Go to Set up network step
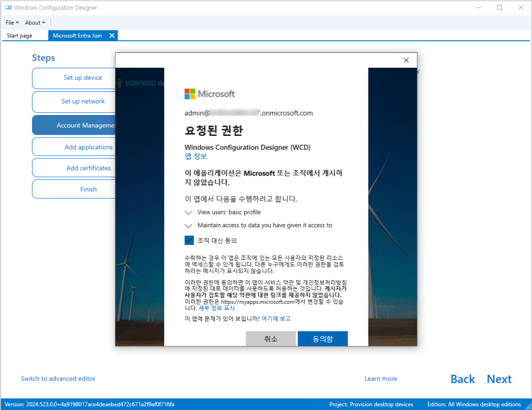The image size is (532, 410). click(74, 102)
